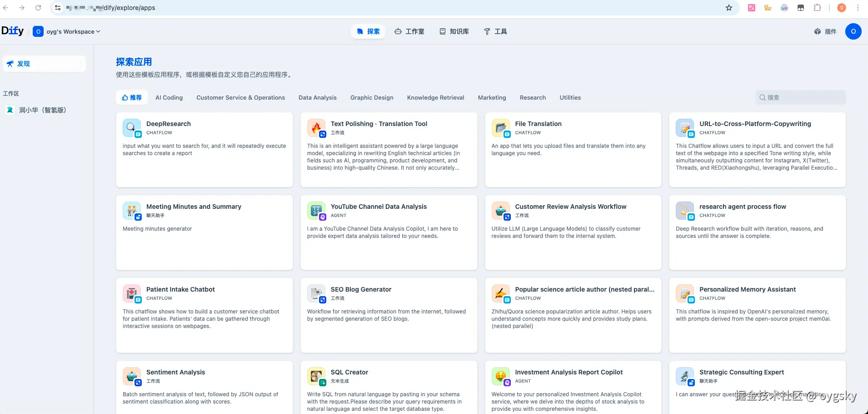The height and width of the screenshot is (414, 868).
Task: Click the 润小华 workspace app icon
Action: tap(10, 110)
